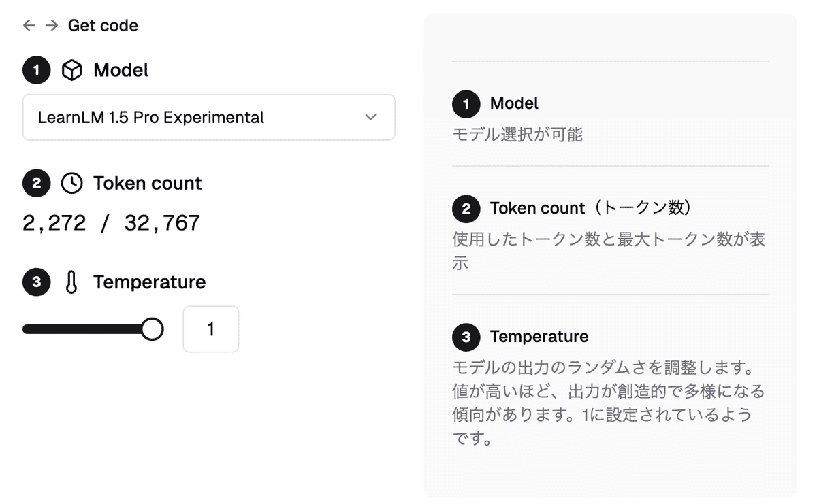The width and height of the screenshot is (817, 504).
Task: Click the Model heading in the legend panel
Action: [514, 103]
